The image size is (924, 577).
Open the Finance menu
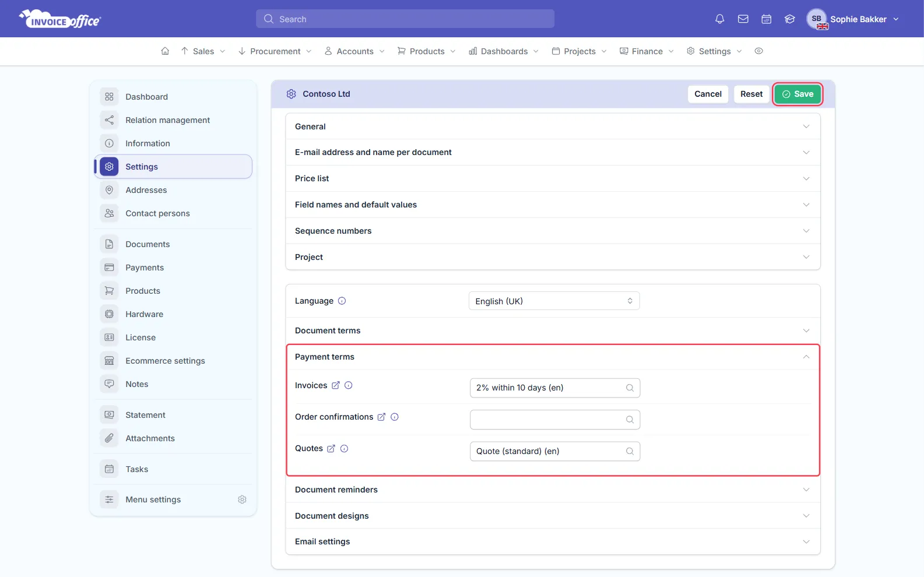647,51
